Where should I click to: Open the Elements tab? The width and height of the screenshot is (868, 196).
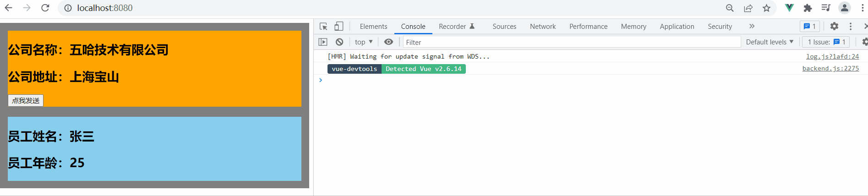373,27
